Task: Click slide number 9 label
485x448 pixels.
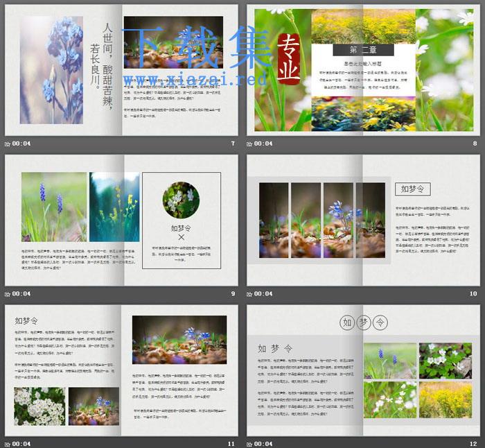Action: [x=233, y=294]
